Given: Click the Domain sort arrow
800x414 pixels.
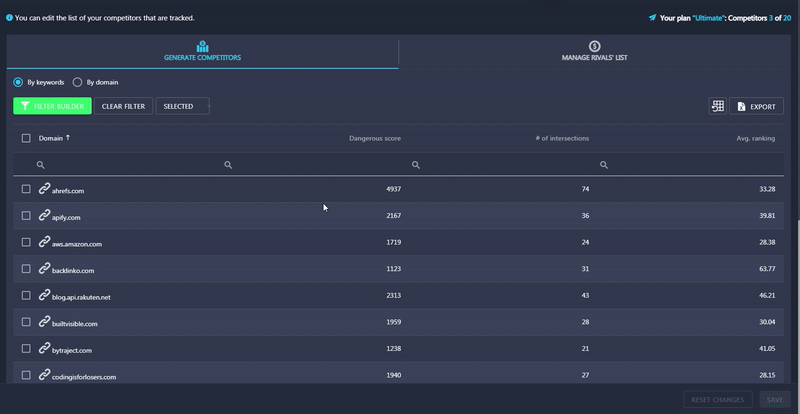Looking at the screenshot, I should coord(68,138).
